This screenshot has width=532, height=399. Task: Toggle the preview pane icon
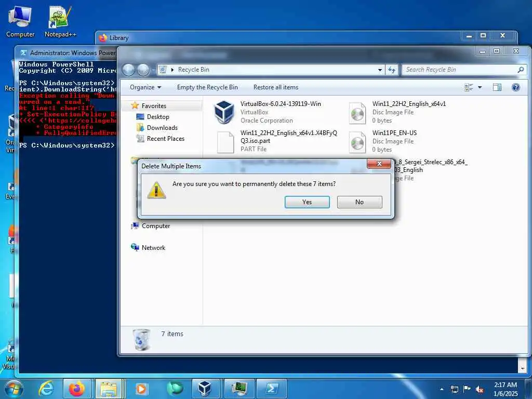point(497,87)
